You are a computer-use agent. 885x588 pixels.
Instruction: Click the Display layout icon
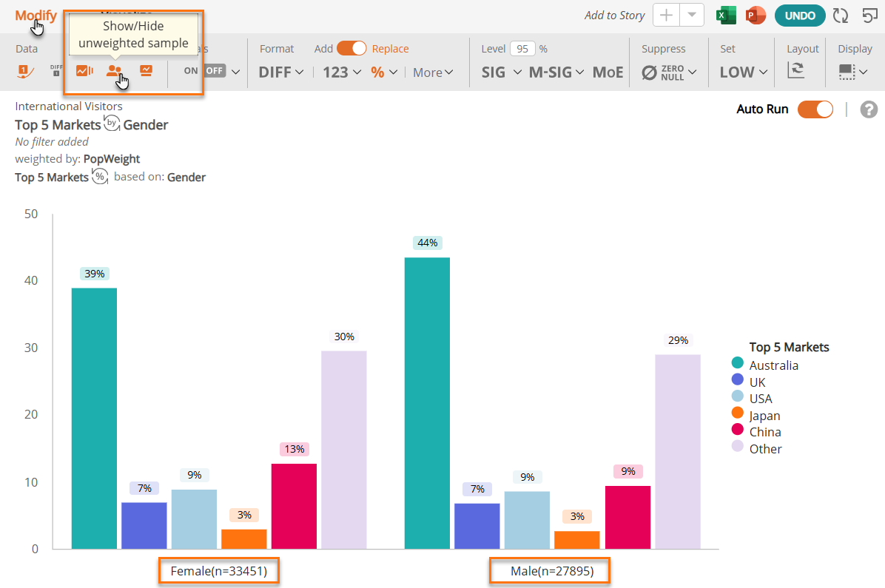point(847,72)
